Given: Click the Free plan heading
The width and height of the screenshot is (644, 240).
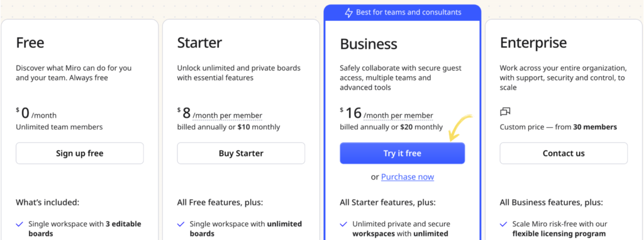Looking at the screenshot, I should coord(30,42).
